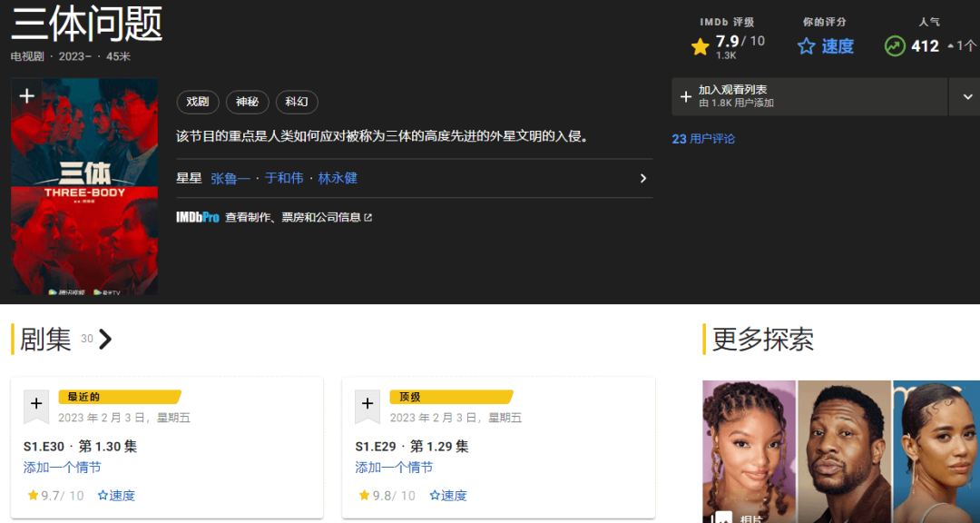Click 添加一个情节 under S1.E30
This screenshot has width=980, height=523.
click(62, 468)
